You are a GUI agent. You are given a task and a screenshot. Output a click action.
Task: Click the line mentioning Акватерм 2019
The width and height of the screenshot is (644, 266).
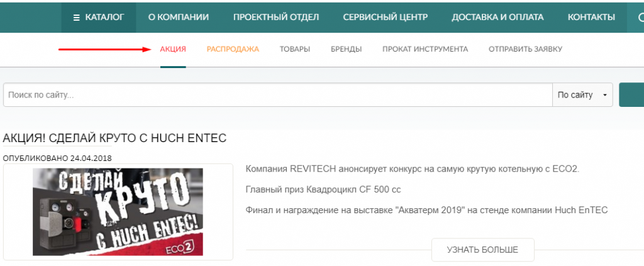[x=427, y=210]
